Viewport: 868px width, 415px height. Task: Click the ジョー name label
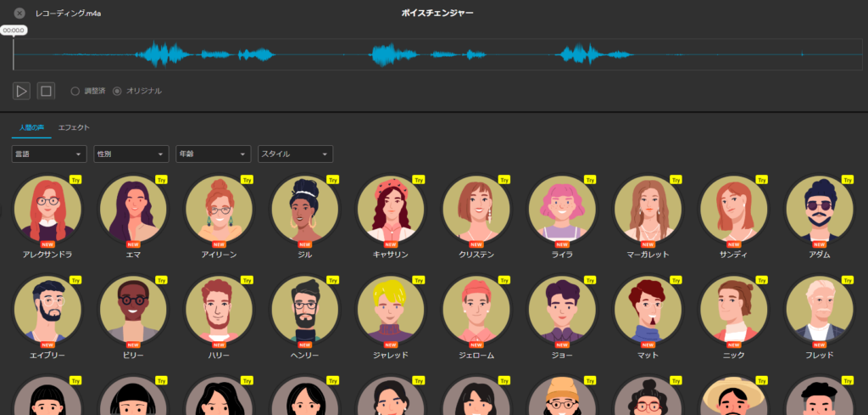tap(562, 355)
